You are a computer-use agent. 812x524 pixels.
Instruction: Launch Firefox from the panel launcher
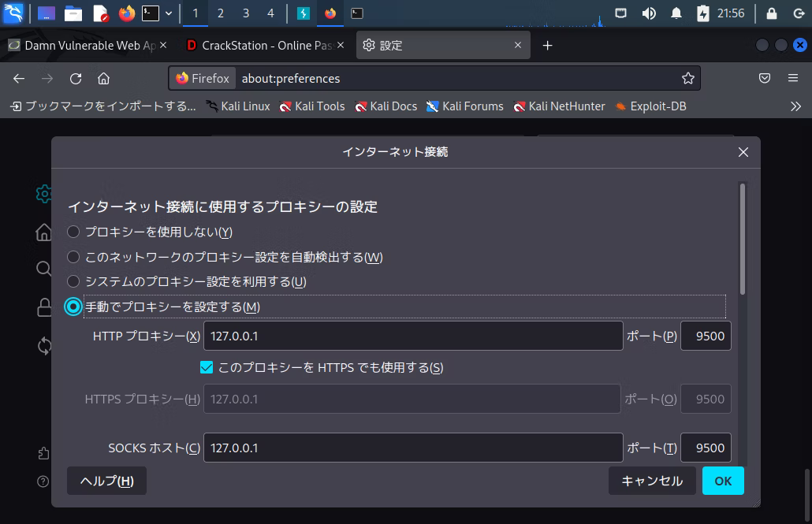click(126, 13)
